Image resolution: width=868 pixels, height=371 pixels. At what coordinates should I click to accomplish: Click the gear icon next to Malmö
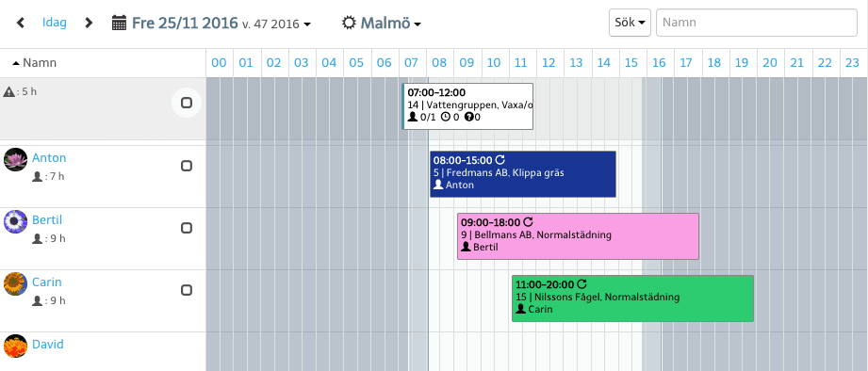coord(348,24)
